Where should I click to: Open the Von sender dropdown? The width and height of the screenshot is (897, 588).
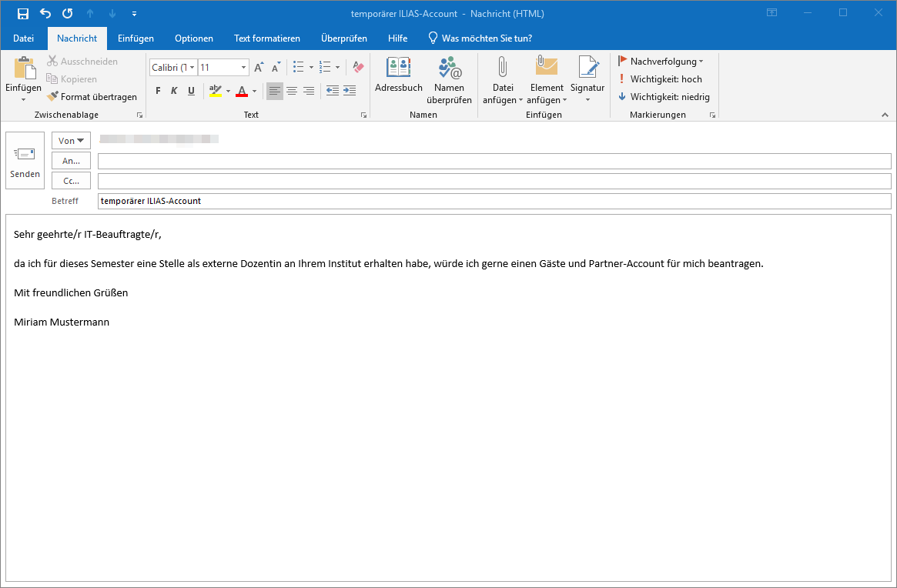(71, 141)
